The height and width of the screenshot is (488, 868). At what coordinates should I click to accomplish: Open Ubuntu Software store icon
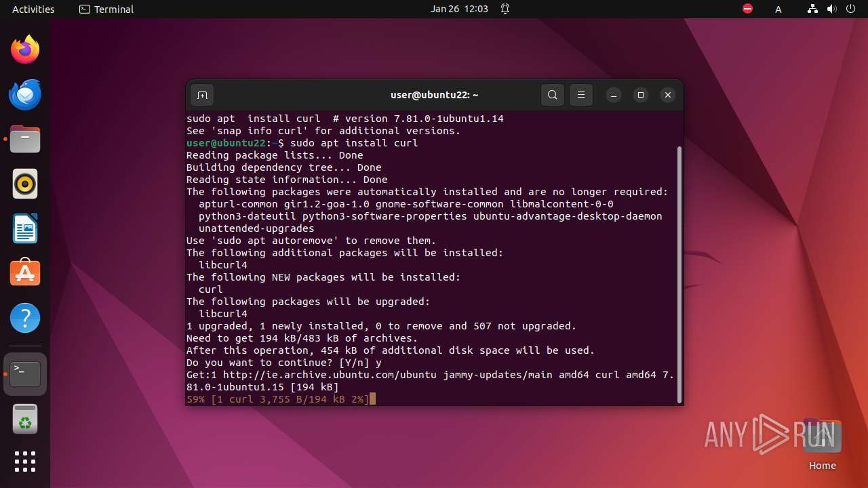(x=25, y=273)
